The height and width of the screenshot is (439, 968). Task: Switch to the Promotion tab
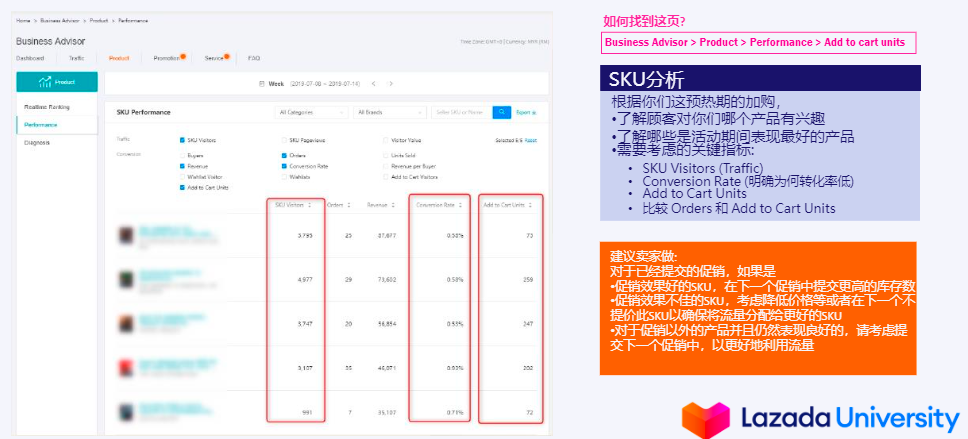pos(167,58)
